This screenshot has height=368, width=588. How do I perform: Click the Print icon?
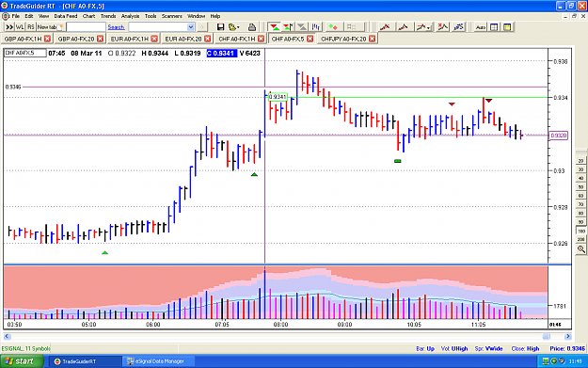(x=252, y=27)
